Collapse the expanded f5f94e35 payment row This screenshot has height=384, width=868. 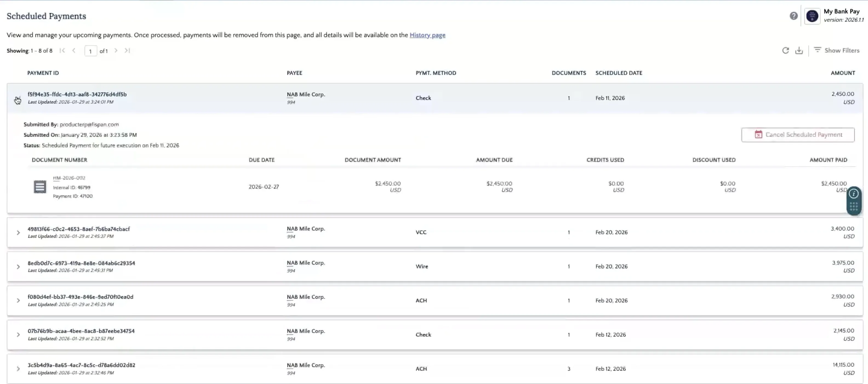[18, 98]
